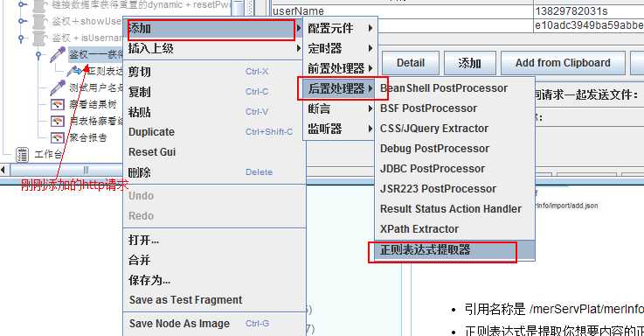Image resolution: width=644 pixels, height=336 pixels.
Task: Click the 签权+isUsernar thread group icon
Action: coord(39,38)
